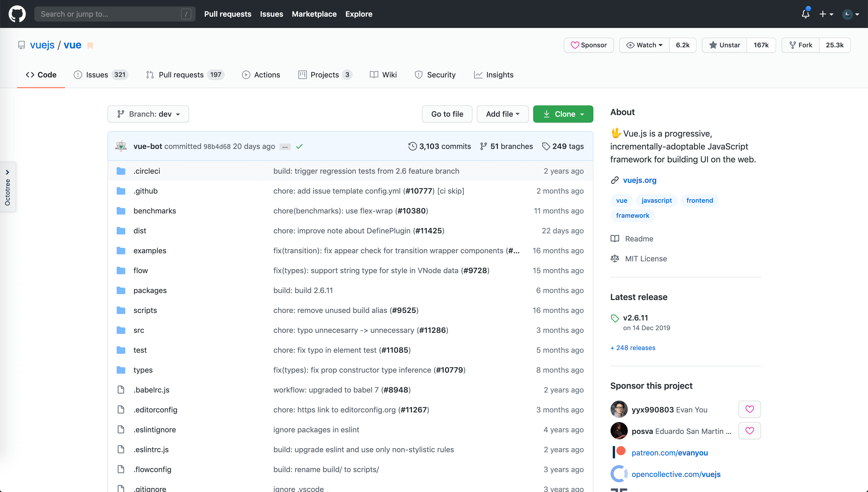
Task: Open the GitHub home logo
Action: [17, 14]
